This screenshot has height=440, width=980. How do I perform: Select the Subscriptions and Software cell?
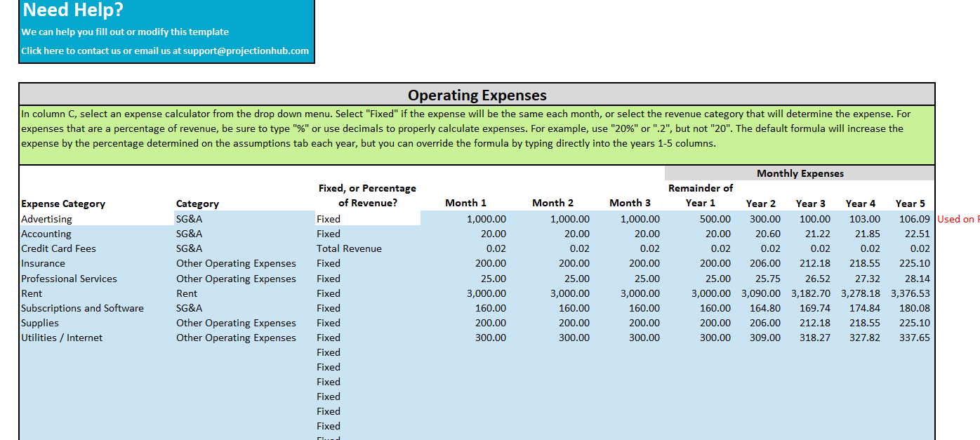pyautogui.click(x=97, y=308)
